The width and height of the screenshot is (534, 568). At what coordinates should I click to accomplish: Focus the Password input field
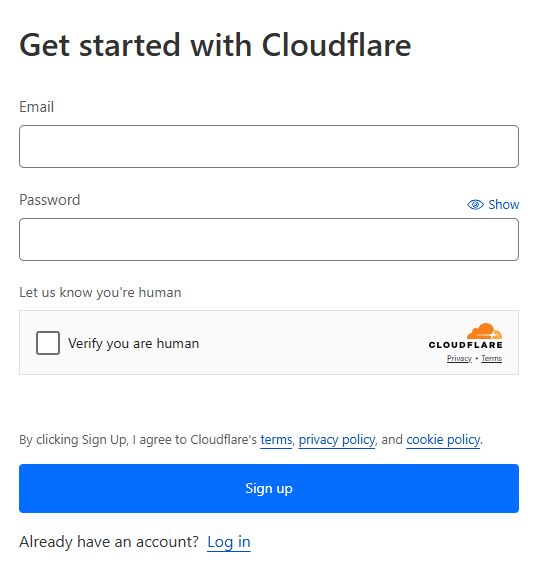tap(269, 239)
